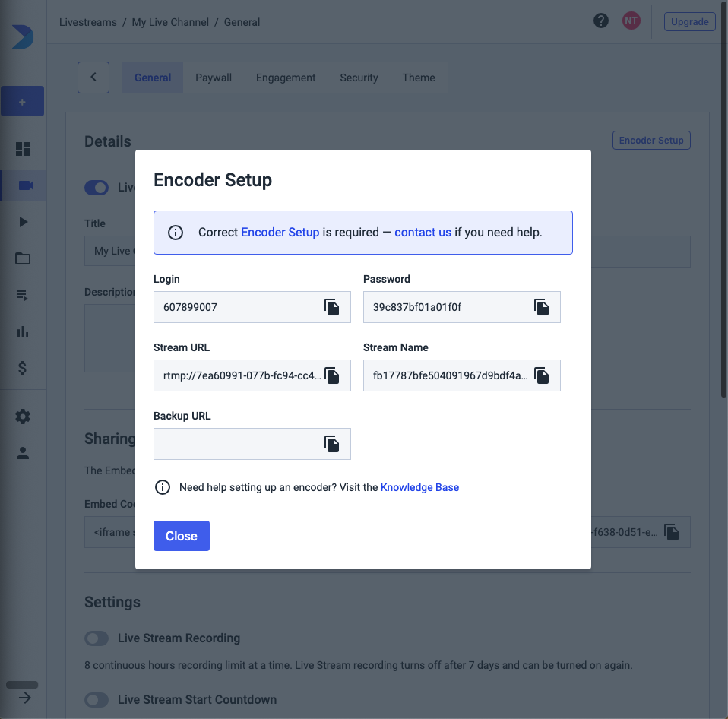
Task: Open Account person icon in sidebar
Action: [23, 453]
